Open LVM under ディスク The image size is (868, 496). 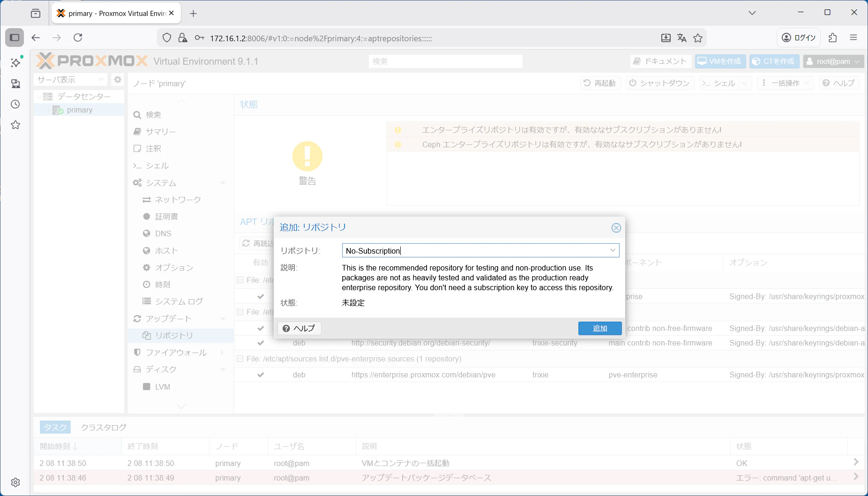coord(181,387)
